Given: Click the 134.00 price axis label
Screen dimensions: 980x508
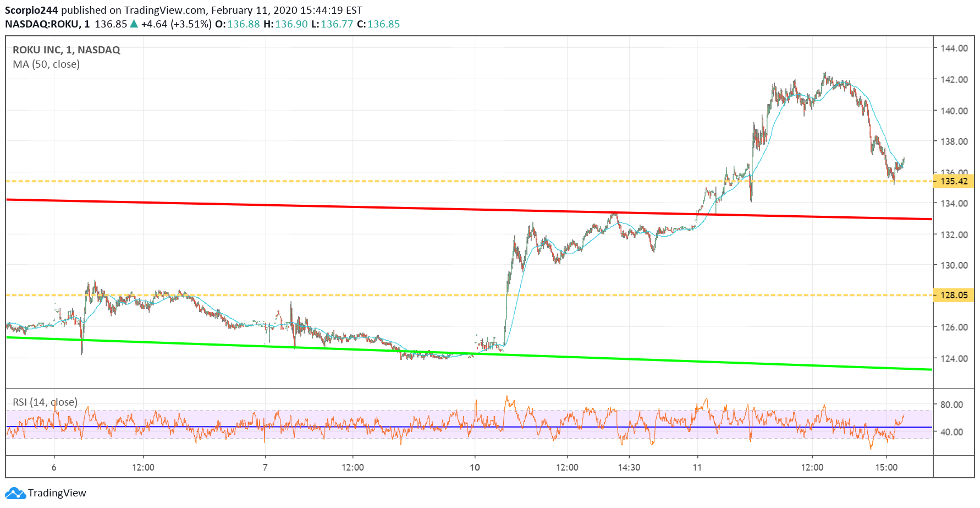Looking at the screenshot, I should coord(954,204).
